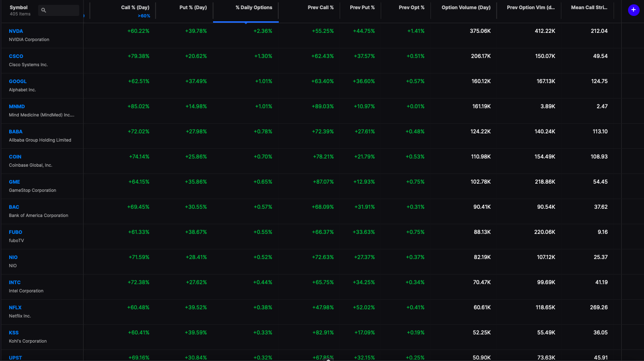Viewport: 644px width, 361px height.
Task: Select GME prev call value +87.07%
Action: pyautogui.click(x=322, y=182)
